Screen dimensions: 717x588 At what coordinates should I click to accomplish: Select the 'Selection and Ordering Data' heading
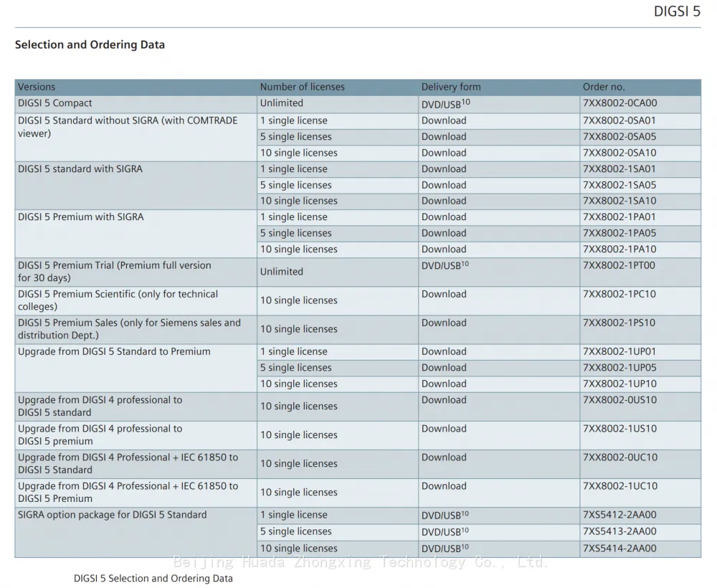[90, 44]
